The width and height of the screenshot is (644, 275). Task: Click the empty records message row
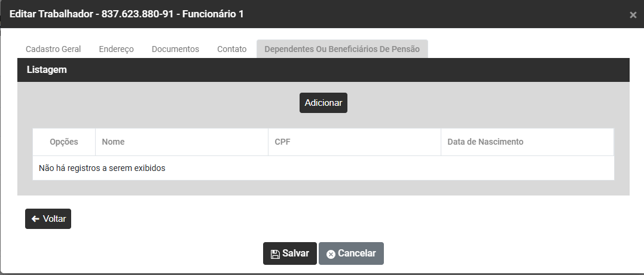[102, 168]
